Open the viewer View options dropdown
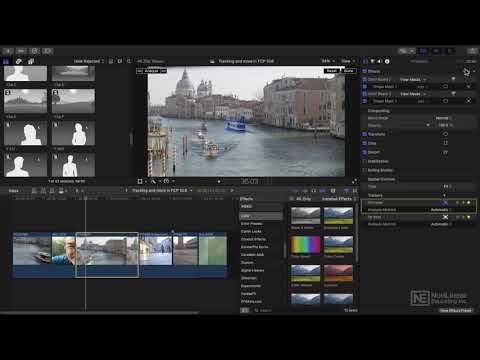Viewport: 480px width, 360px height. (348, 61)
